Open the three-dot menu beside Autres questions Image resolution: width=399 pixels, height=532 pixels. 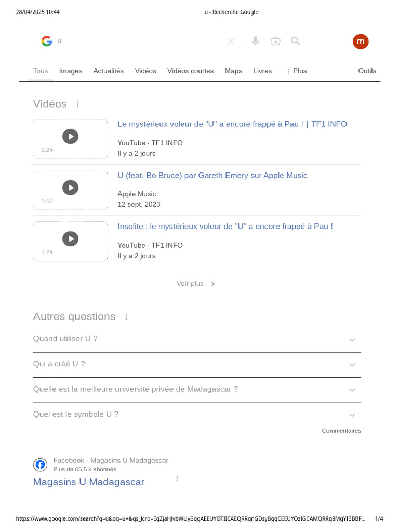pos(126,317)
